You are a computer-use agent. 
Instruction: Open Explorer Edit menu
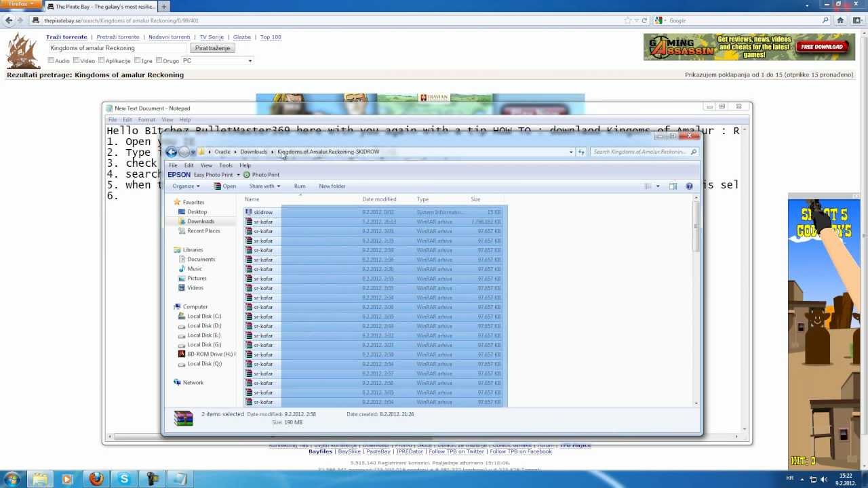click(x=189, y=165)
